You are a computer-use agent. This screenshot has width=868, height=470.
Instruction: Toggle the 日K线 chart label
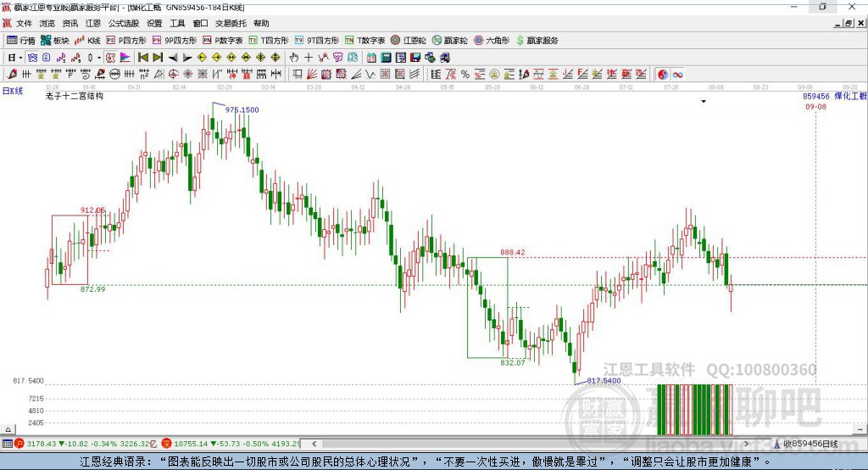pos(13,91)
